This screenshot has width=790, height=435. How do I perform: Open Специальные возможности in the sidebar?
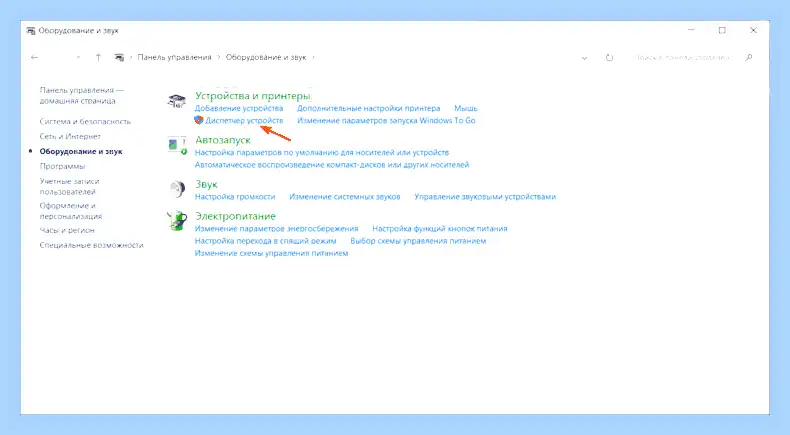pos(92,245)
